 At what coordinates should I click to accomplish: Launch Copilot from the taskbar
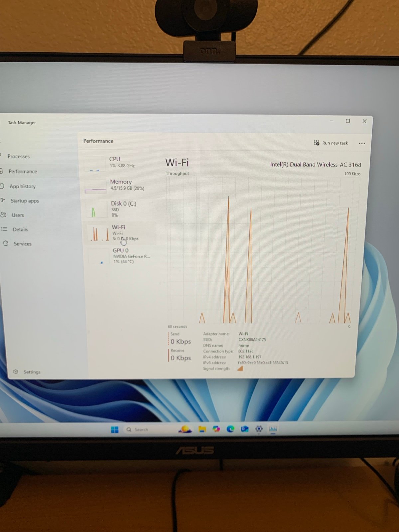tap(216, 429)
